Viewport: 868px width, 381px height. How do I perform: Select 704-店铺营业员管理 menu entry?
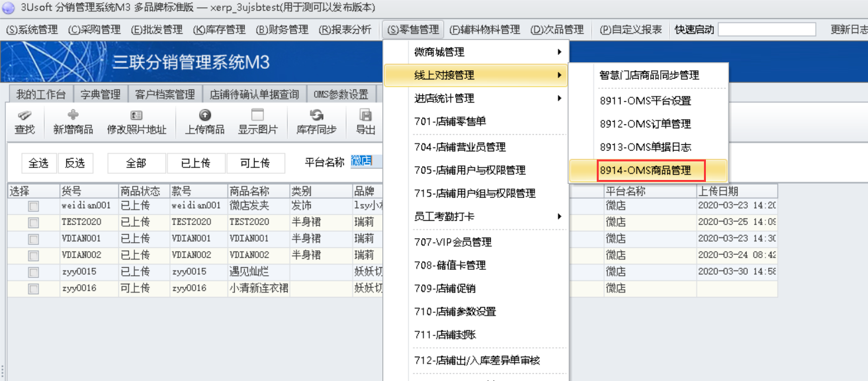pos(475,148)
